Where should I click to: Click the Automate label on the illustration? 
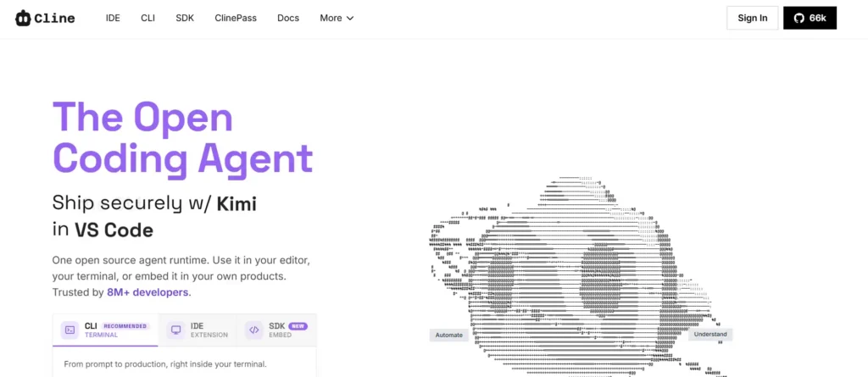[449, 335]
